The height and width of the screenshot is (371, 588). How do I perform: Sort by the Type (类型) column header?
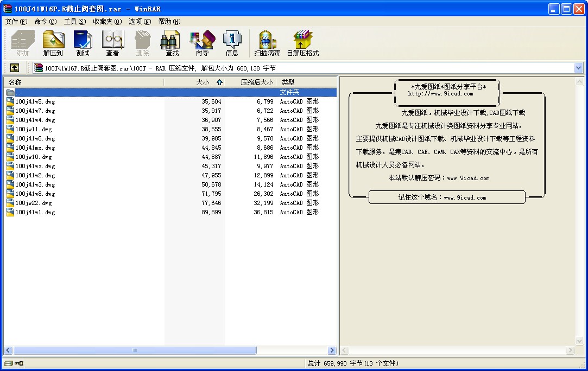click(x=306, y=82)
